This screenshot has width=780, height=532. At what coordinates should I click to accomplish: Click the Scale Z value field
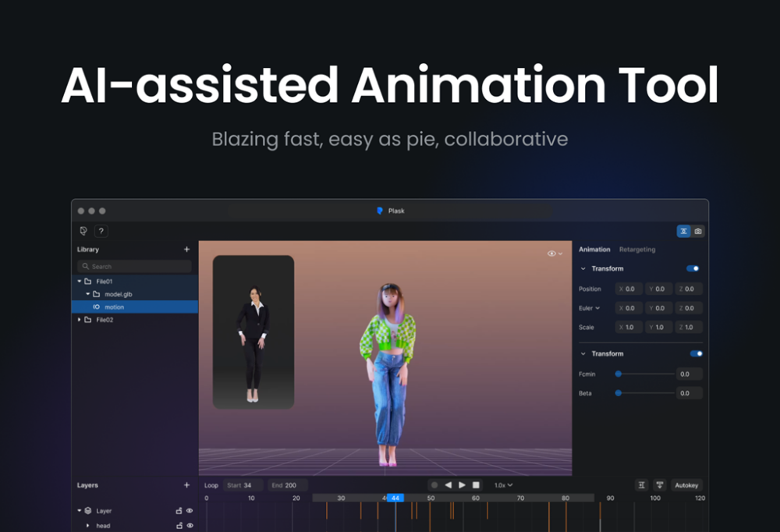[689, 328]
